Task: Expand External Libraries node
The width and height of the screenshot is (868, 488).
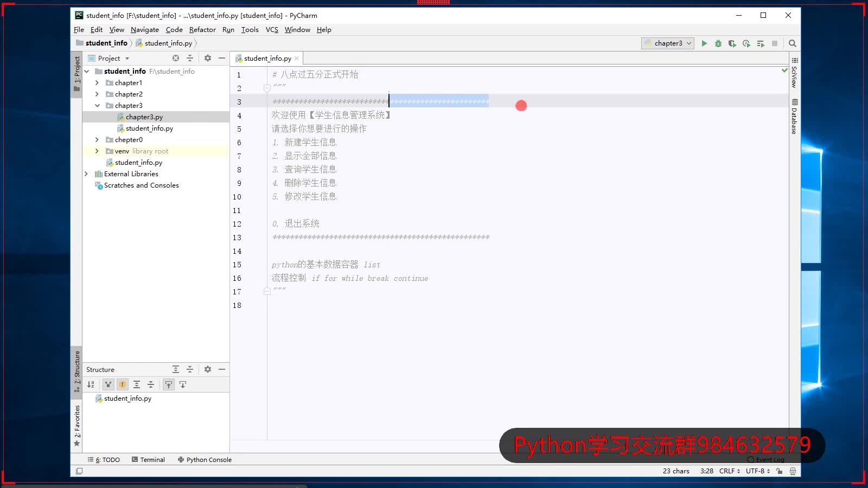Action: tap(86, 174)
